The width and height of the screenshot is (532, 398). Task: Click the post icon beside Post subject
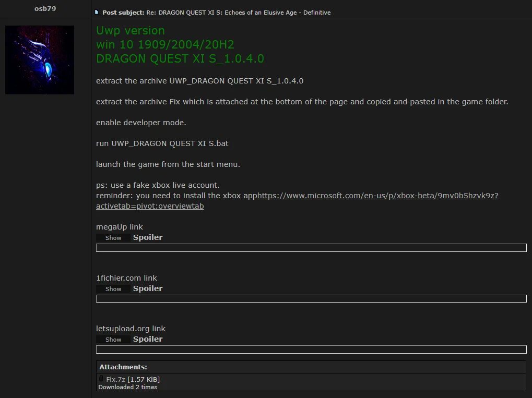pyautogui.click(x=97, y=12)
